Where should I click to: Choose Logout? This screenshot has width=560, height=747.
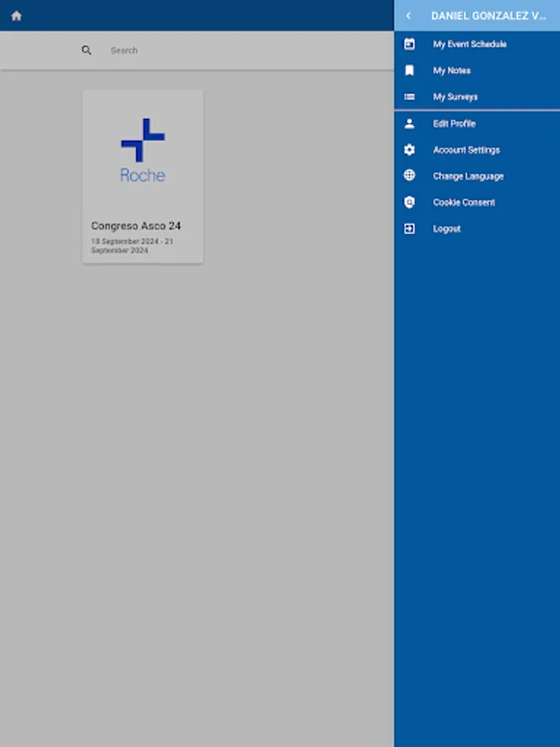[446, 229]
